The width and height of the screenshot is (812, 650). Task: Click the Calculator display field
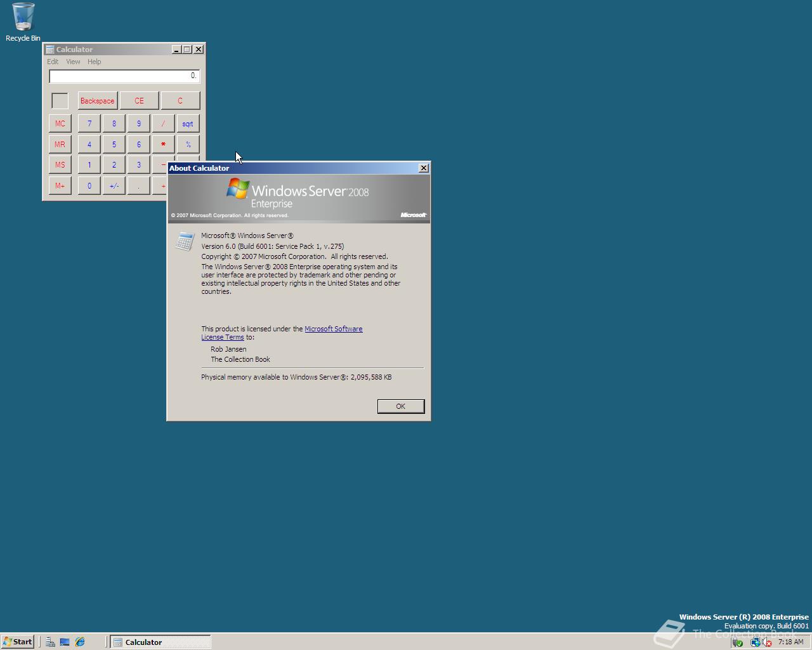click(124, 76)
